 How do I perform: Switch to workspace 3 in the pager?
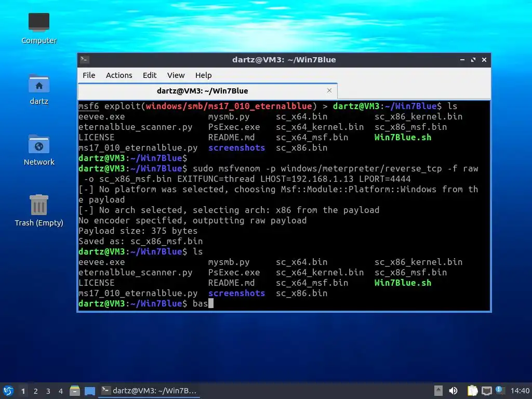tap(48, 391)
